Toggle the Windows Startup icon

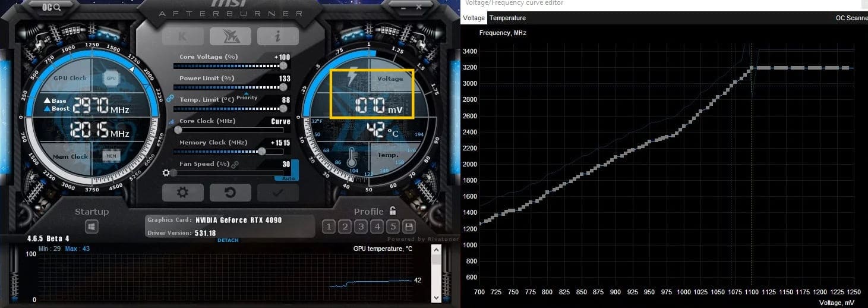tap(91, 227)
